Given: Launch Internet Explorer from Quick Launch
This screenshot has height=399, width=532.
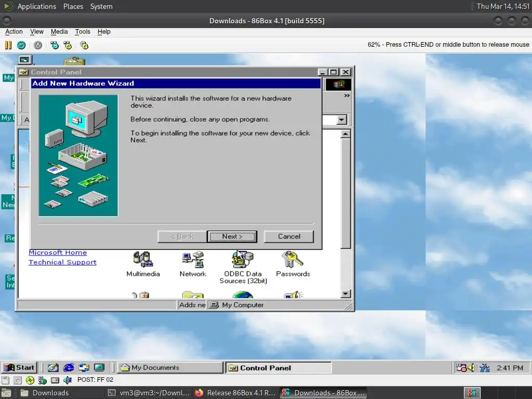Looking at the screenshot, I should [x=69, y=367].
